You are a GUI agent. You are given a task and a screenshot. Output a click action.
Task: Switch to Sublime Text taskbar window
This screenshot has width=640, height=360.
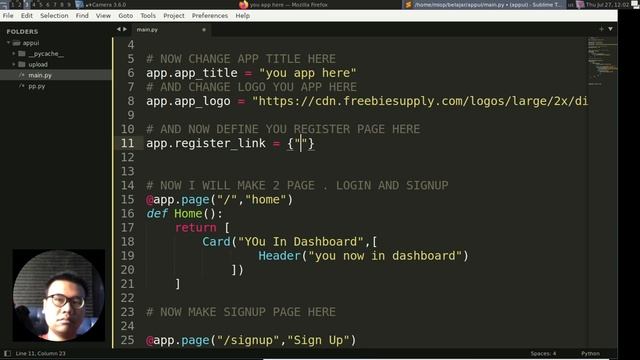click(x=484, y=5)
